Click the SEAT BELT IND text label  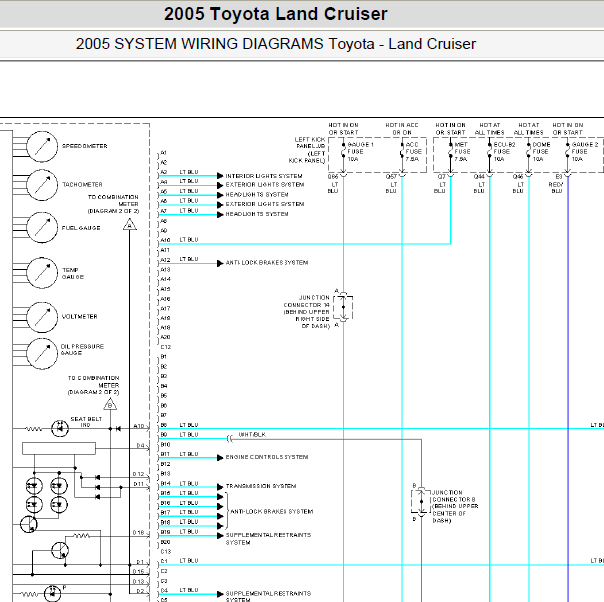click(86, 422)
